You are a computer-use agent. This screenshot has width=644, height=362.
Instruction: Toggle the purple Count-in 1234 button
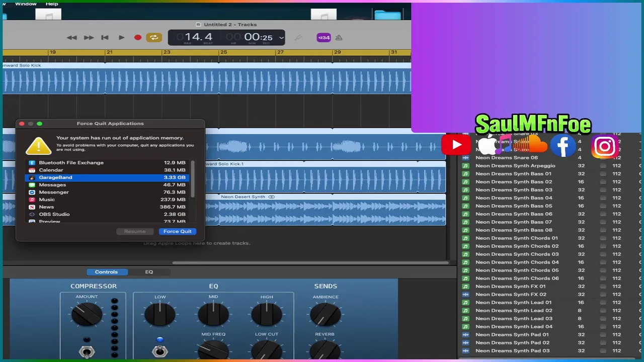(x=324, y=38)
